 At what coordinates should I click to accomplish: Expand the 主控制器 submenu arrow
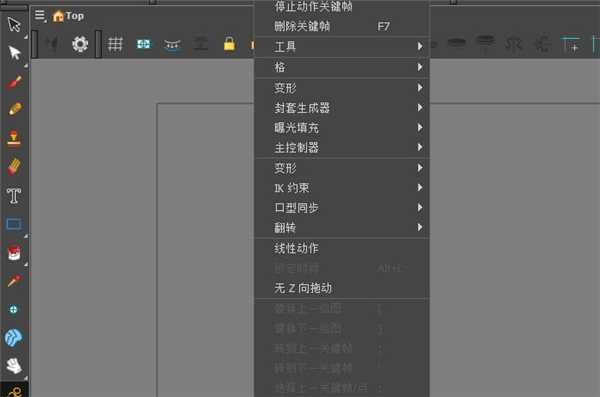(x=420, y=147)
